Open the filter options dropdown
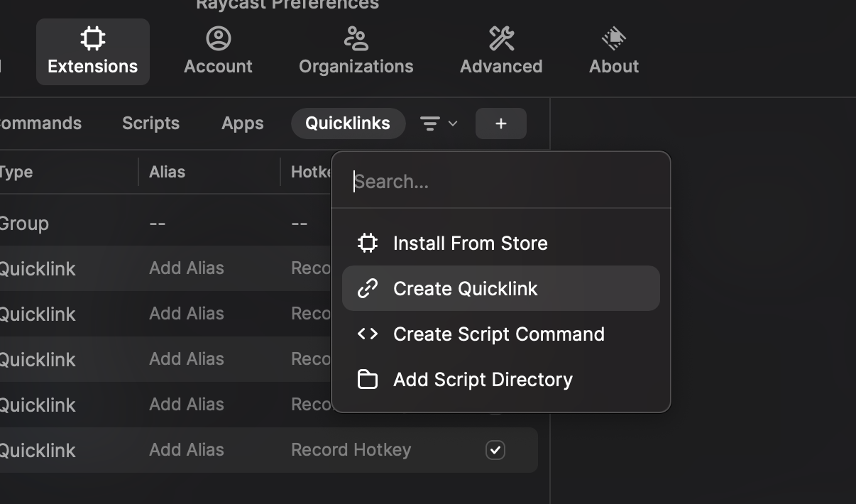 [x=439, y=124]
